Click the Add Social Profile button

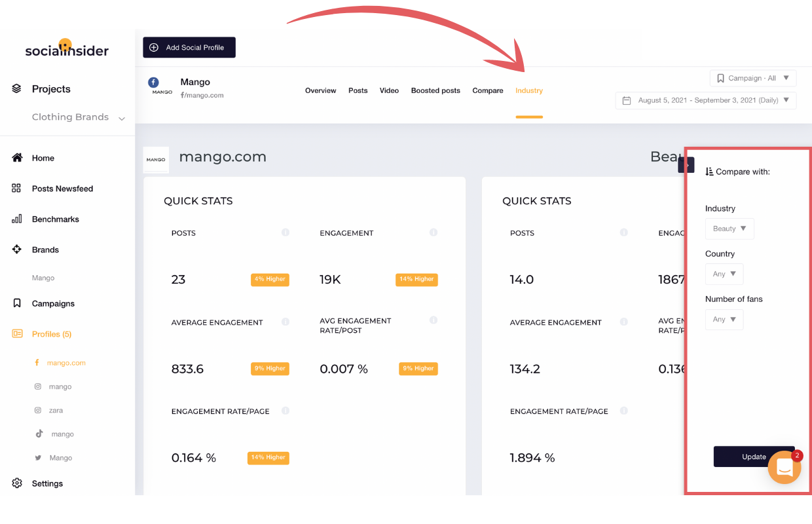point(189,47)
